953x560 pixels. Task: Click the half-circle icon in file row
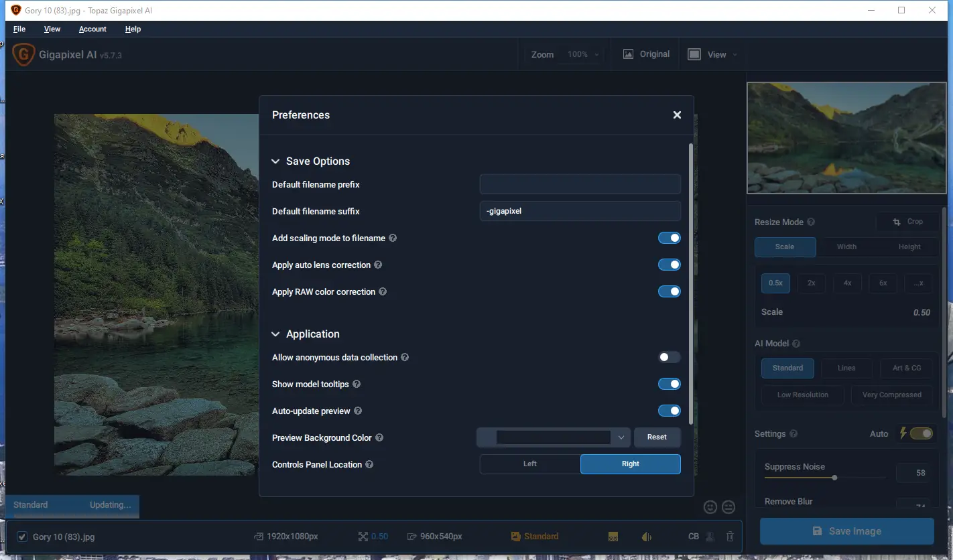pyautogui.click(x=647, y=537)
